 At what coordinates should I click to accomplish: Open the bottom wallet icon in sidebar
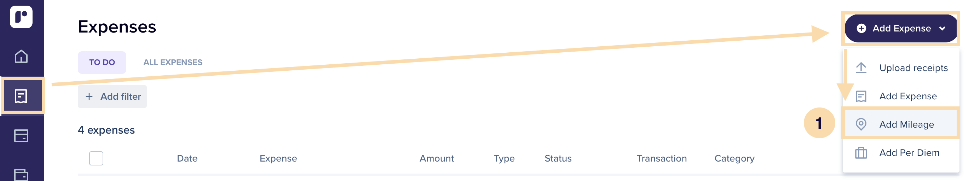[x=21, y=175]
